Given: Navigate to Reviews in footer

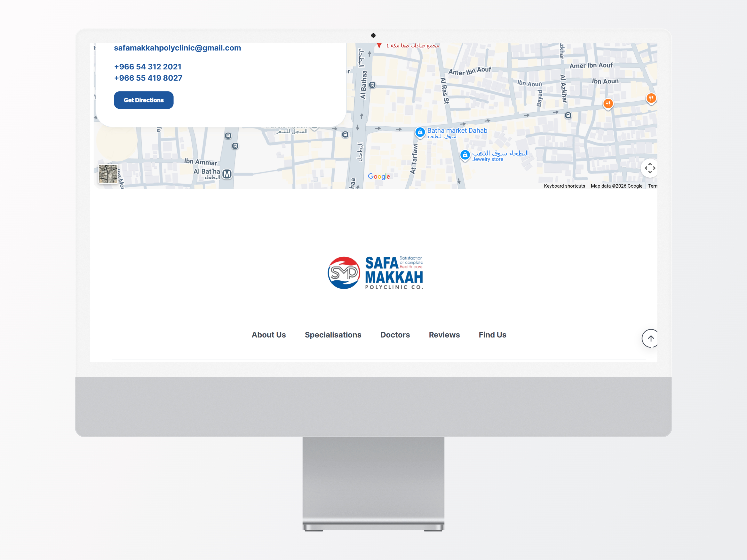Looking at the screenshot, I should point(444,335).
